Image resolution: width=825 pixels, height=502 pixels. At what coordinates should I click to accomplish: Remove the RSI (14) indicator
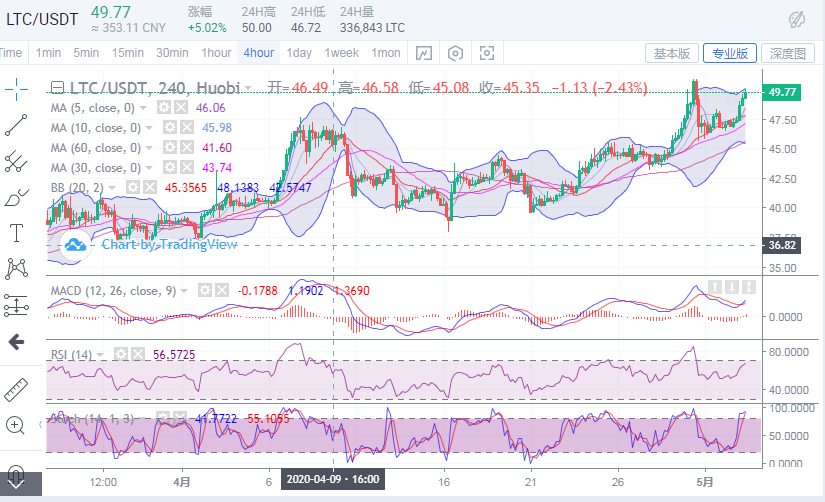coord(137,354)
